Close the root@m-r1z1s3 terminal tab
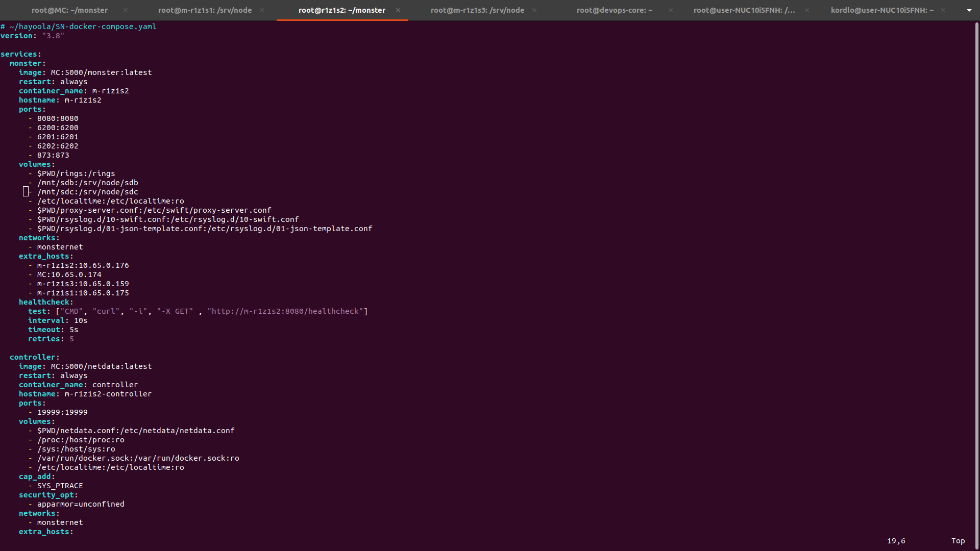The image size is (980, 551). coord(534,10)
